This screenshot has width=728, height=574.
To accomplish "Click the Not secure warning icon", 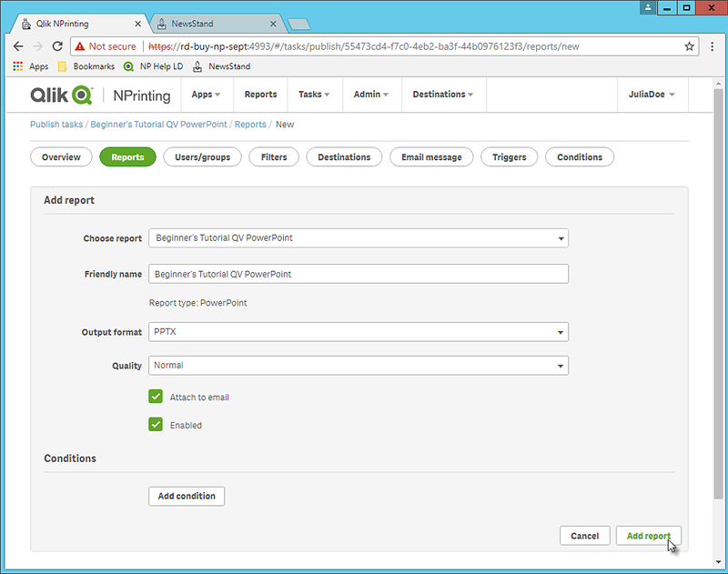I will coord(80,46).
